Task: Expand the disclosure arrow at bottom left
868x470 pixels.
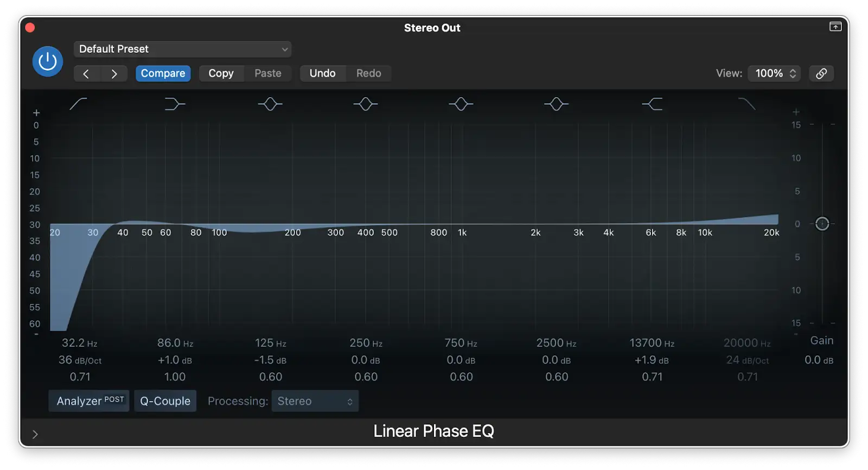Action: [x=35, y=434]
